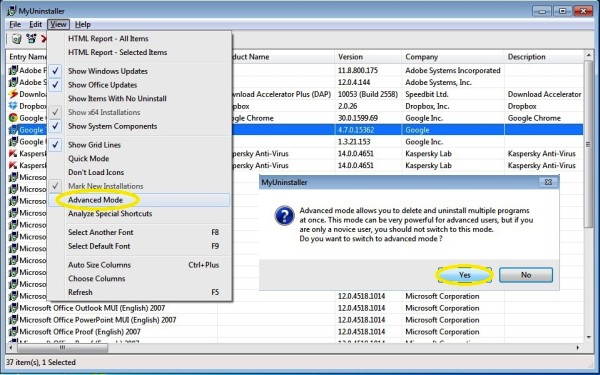Click horizontal scrollbar right arrow

(x=577, y=348)
